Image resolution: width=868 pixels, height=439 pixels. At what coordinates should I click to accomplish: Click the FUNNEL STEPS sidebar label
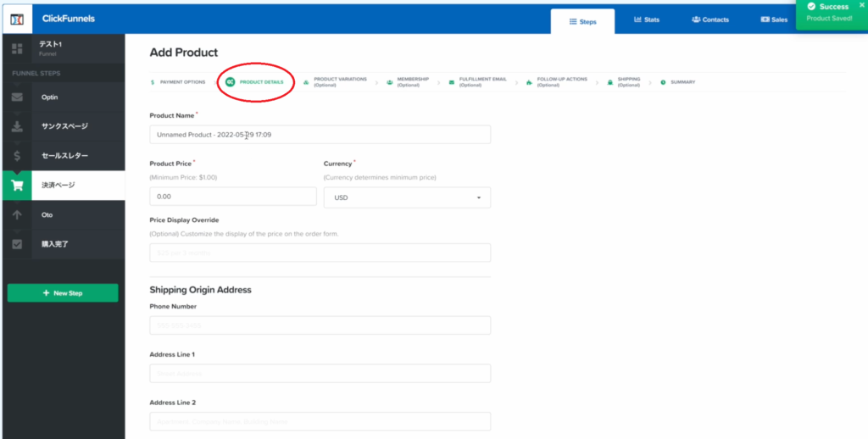(36, 73)
